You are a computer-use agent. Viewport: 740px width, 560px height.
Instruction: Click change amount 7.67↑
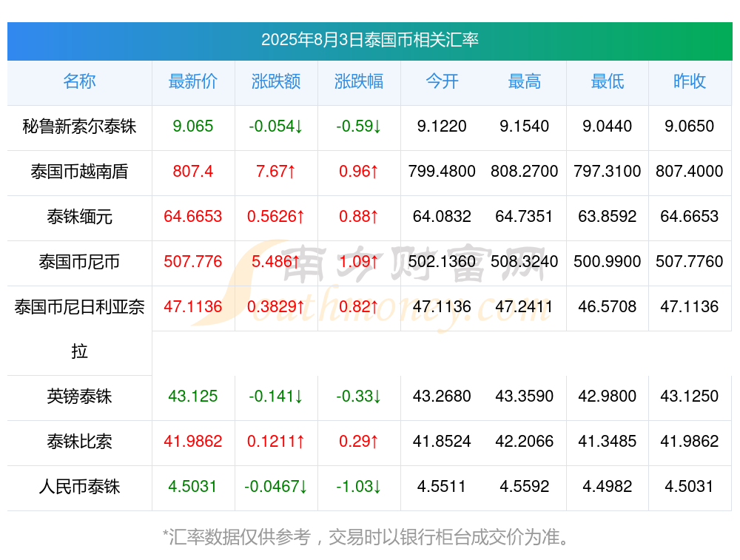[x=276, y=172]
